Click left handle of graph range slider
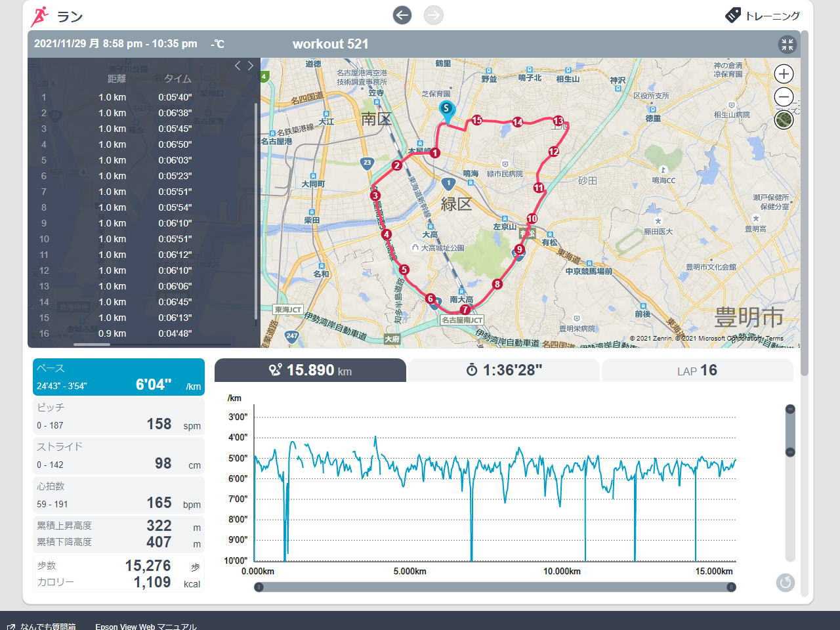 pyautogui.click(x=259, y=587)
